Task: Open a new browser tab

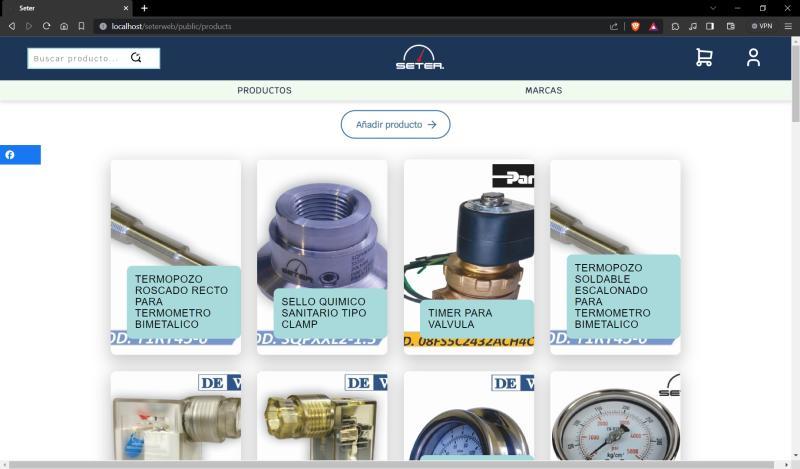Action: coord(144,8)
